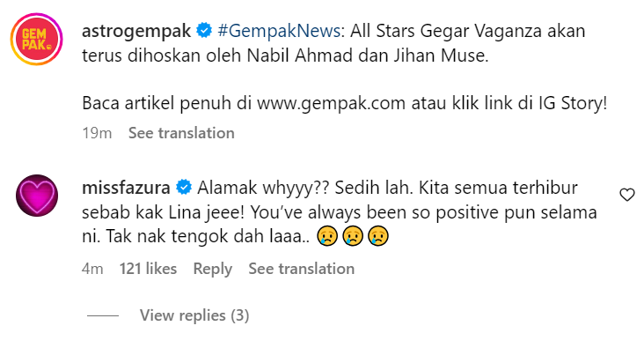The width and height of the screenshot is (644, 348).
Task: Visit the missfazura profile via its username
Action: tap(126, 188)
